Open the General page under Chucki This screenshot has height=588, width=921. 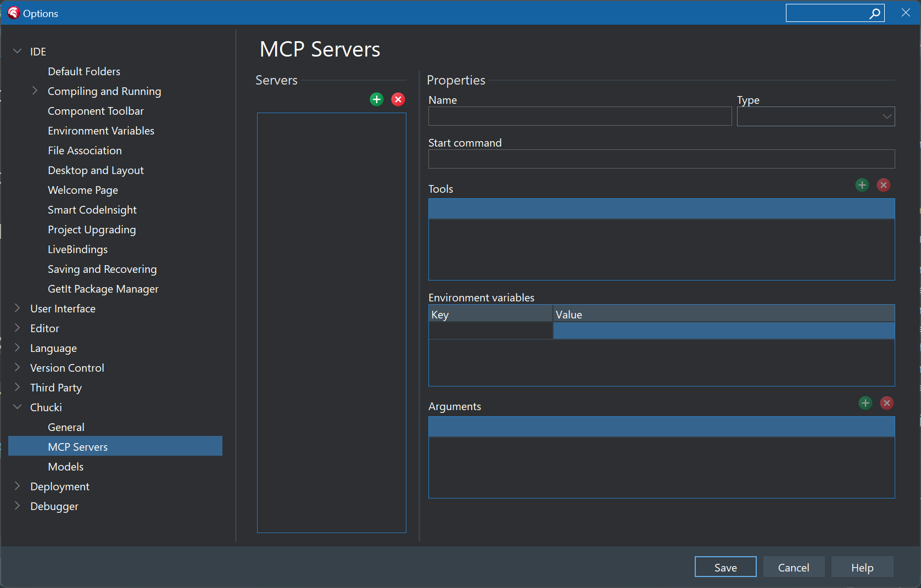[x=66, y=427]
